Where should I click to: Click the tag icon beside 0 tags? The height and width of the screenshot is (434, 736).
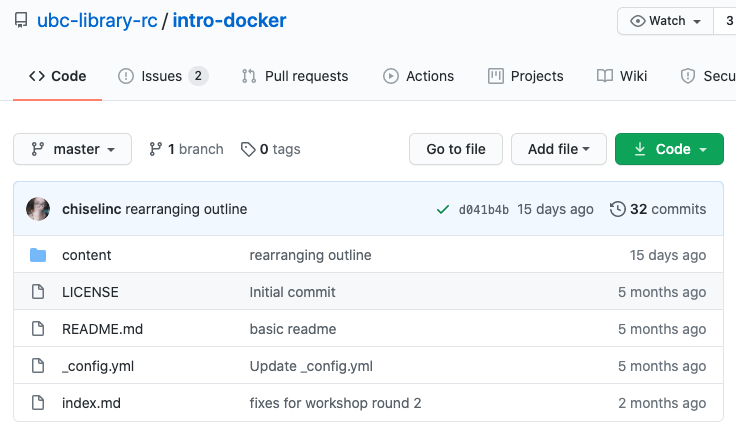pyautogui.click(x=248, y=149)
